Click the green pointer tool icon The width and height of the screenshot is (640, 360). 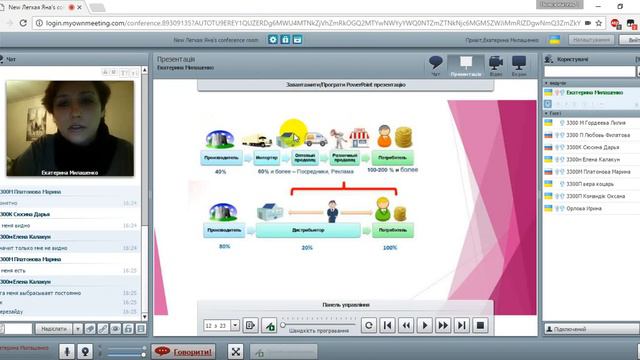click(269, 325)
